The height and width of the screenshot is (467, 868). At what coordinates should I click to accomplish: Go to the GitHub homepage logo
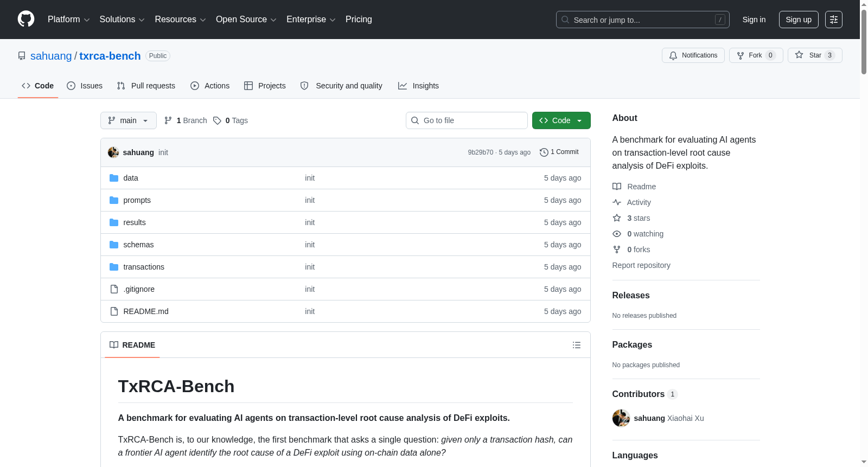26,20
